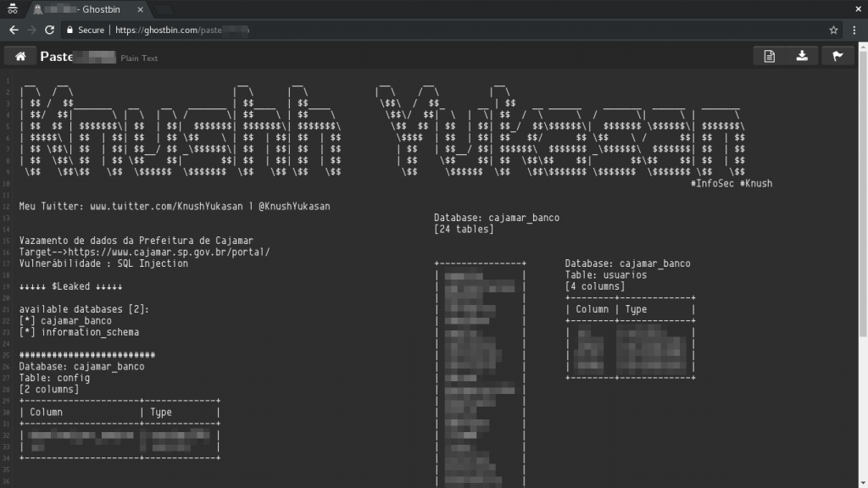Click the Target URL line in paste
The image size is (868, 488).
(144, 252)
